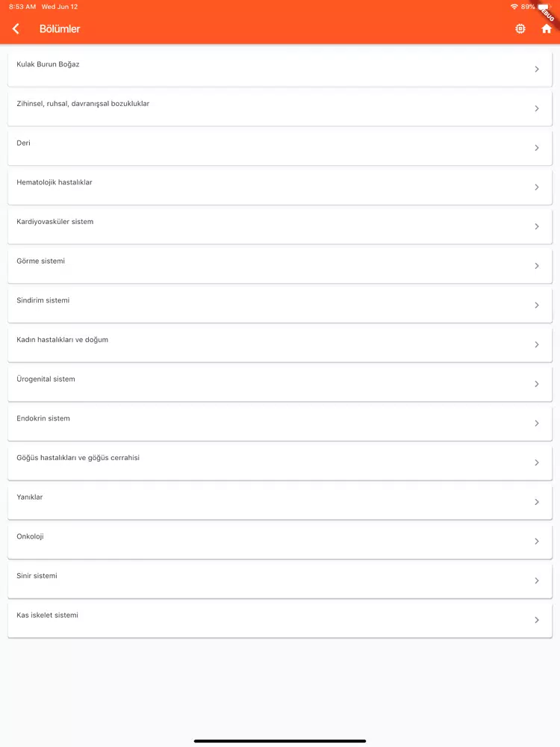Tap chevron beside Görme sistemi

(x=537, y=266)
